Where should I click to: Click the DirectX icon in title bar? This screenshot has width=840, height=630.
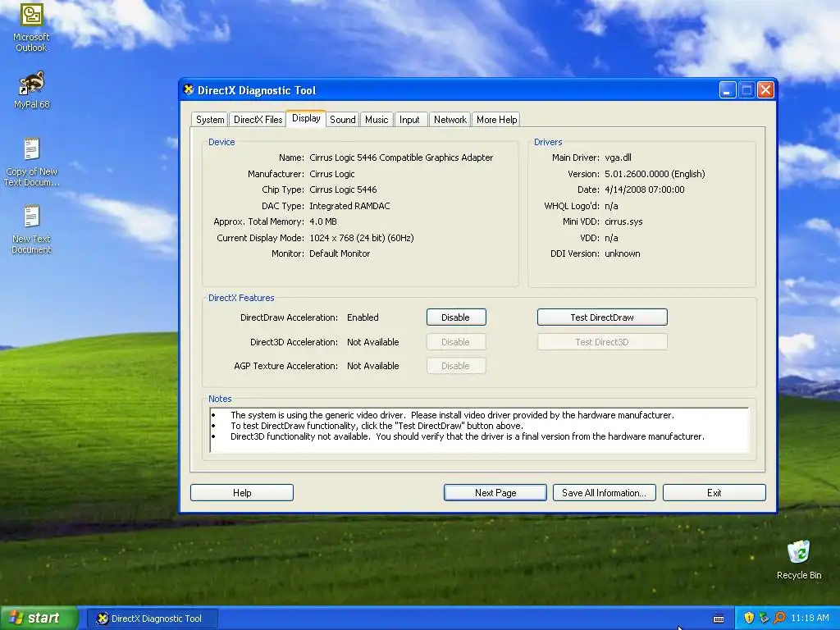point(189,89)
